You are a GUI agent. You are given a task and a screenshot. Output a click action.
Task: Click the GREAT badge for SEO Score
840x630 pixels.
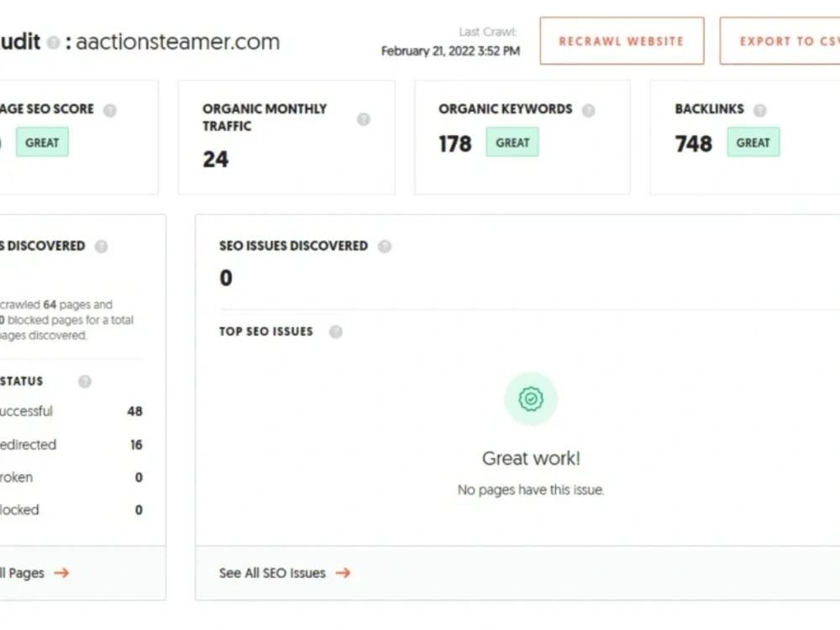coord(42,143)
